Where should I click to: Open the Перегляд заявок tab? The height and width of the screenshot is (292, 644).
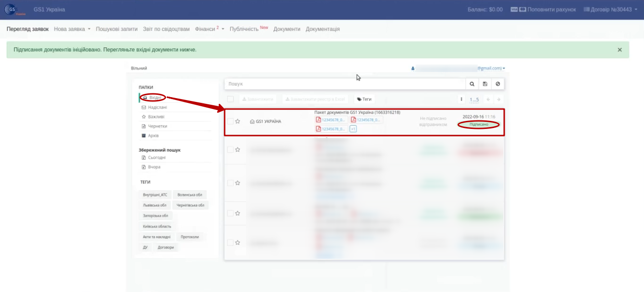tap(27, 29)
